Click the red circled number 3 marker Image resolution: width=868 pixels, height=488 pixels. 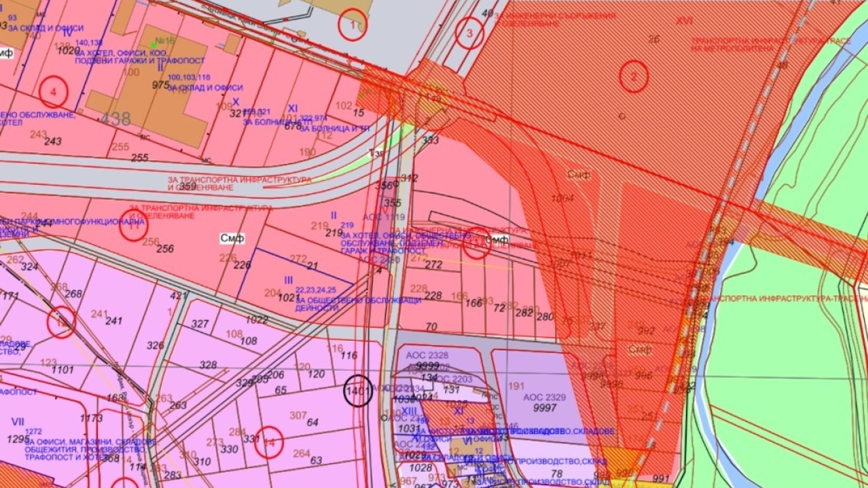469,33
